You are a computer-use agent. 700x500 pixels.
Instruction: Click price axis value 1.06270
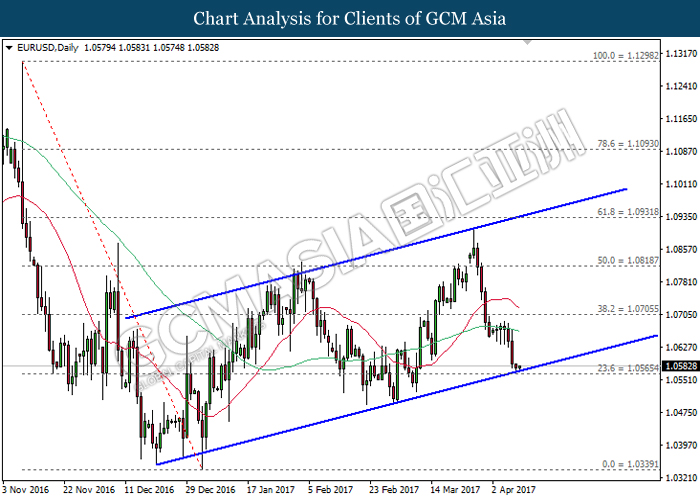pyautogui.click(x=681, y=347)
